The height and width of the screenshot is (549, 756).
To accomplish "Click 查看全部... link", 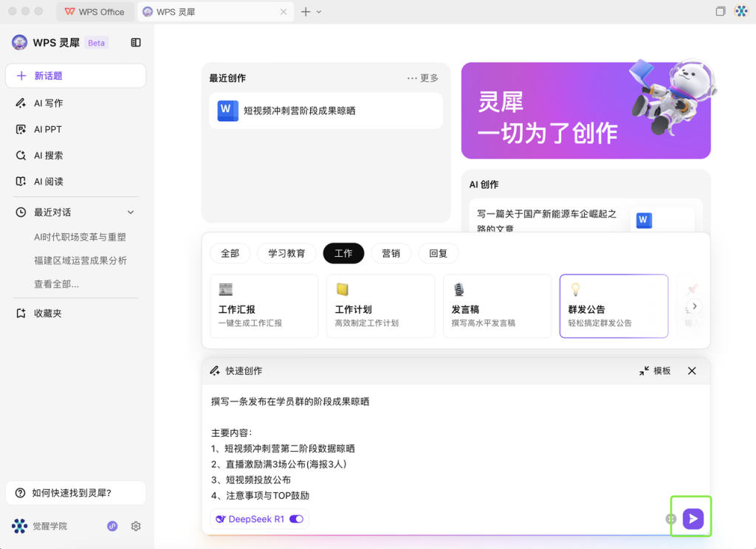I will tap(56, 284).
